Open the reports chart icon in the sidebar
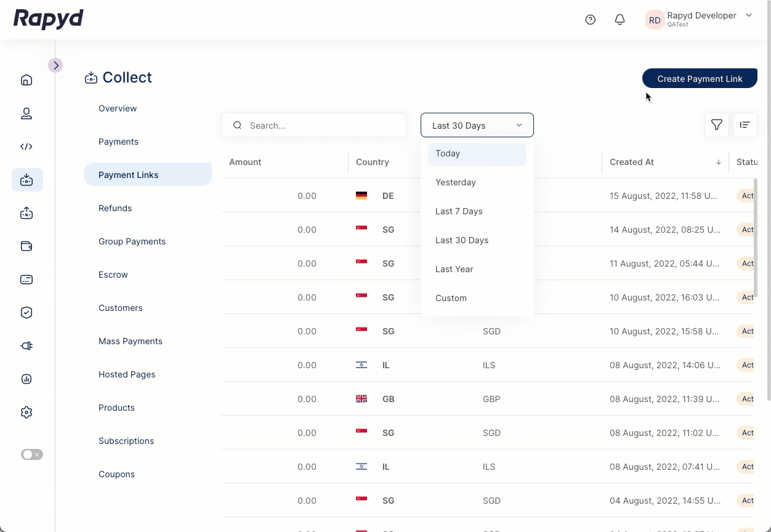The image size is (771, 532). click(26, 379)
